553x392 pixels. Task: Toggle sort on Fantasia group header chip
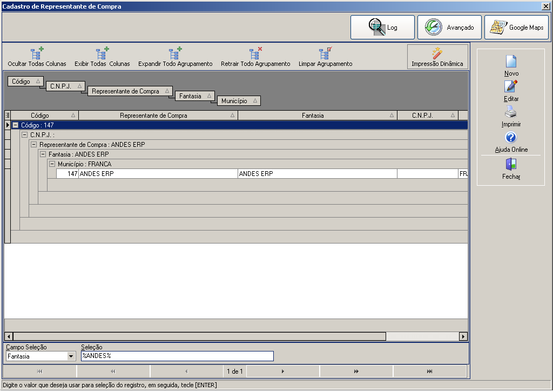point(194,96)
